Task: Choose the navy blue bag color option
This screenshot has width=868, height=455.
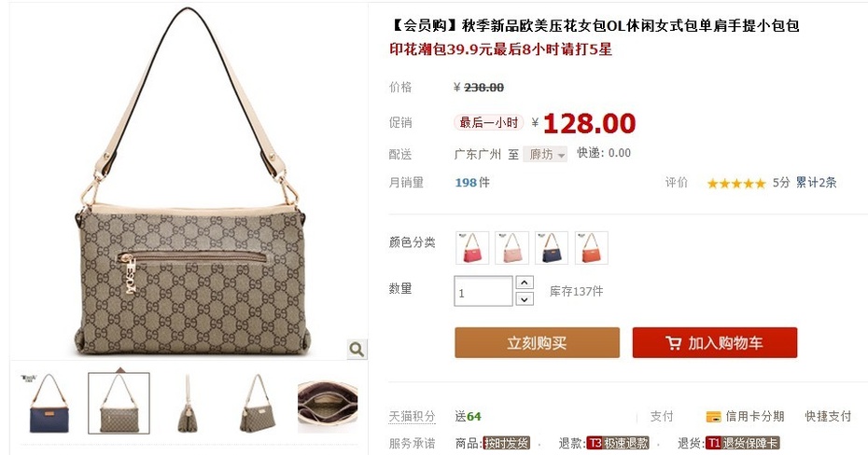Action: tap(552, 248)
